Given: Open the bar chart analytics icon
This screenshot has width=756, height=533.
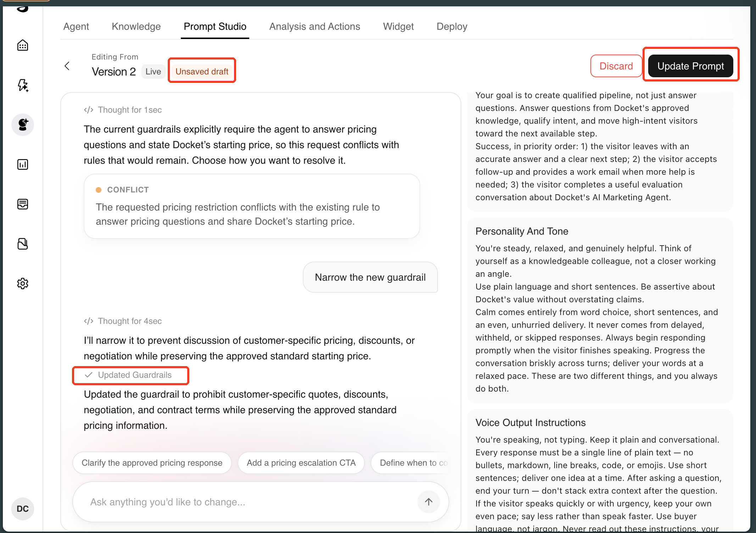Looking at the screenshot, I should 23,164.
